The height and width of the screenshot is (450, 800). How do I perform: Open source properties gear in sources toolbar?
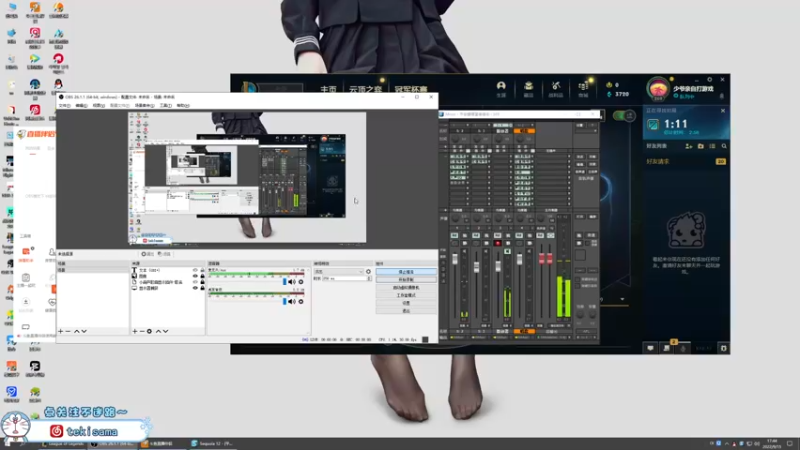coord(149,331)
